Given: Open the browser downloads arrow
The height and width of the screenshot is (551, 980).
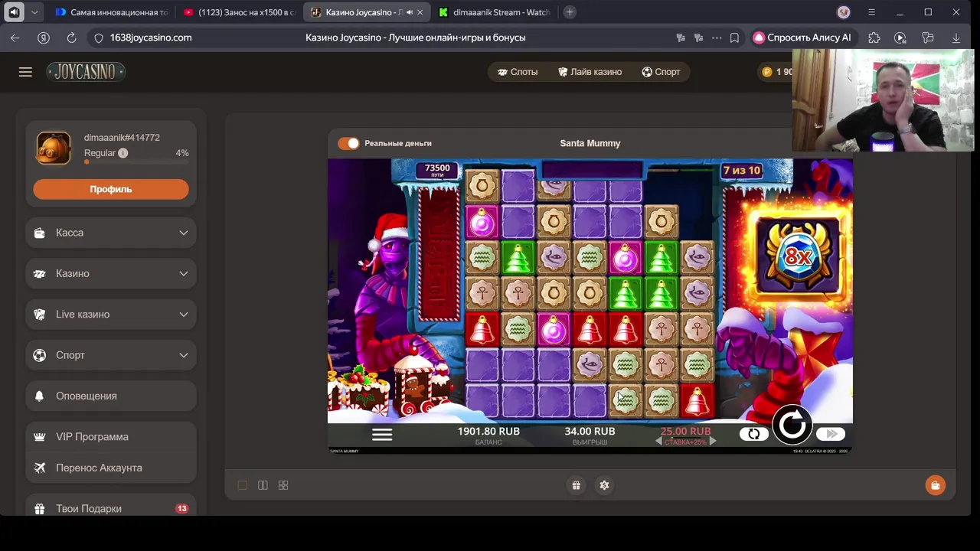Looking at the screenshot, I should pos(955,37).
